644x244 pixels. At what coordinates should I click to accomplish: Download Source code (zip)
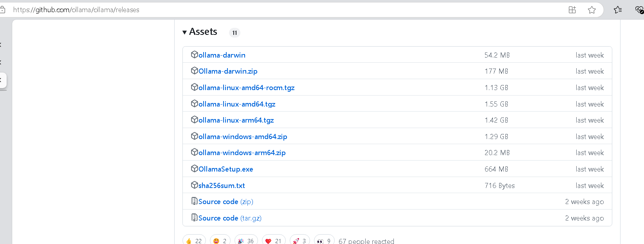(226, 202)
